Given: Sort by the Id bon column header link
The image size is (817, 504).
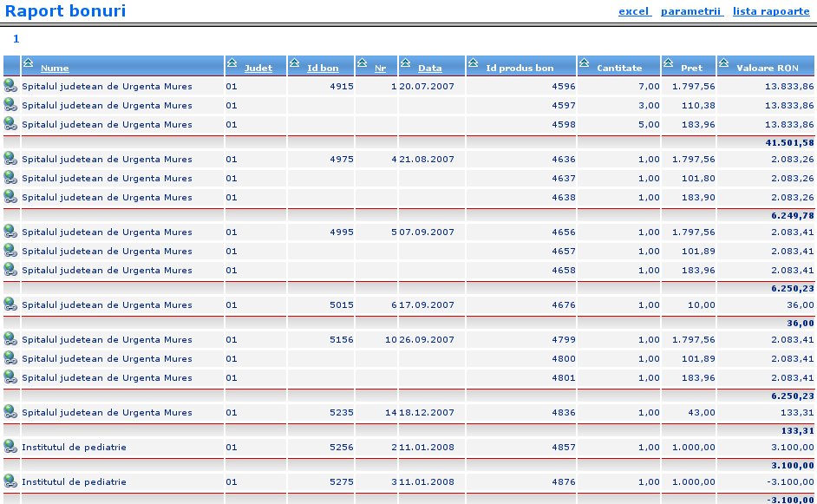Looking at the screenshot, I should (323, 69).
